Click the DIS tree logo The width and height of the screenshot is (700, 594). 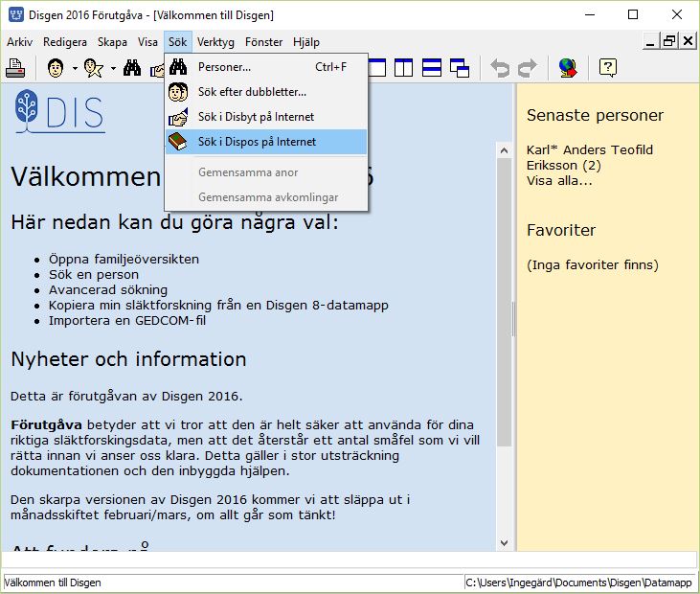point(59,112)
